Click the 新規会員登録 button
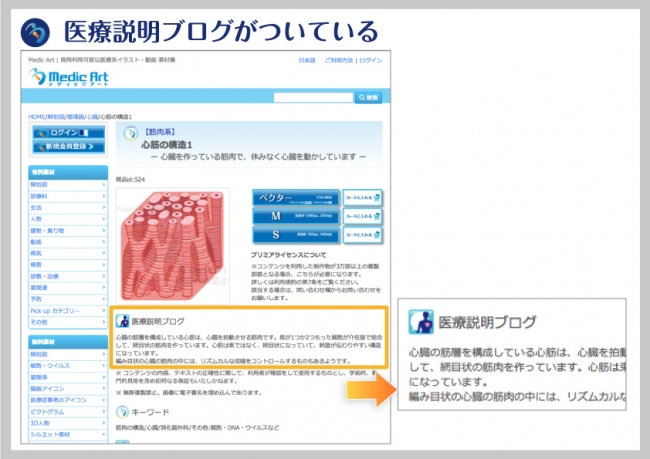The height and width of the screenshot is (459, 650). click(x=68, y=146)
